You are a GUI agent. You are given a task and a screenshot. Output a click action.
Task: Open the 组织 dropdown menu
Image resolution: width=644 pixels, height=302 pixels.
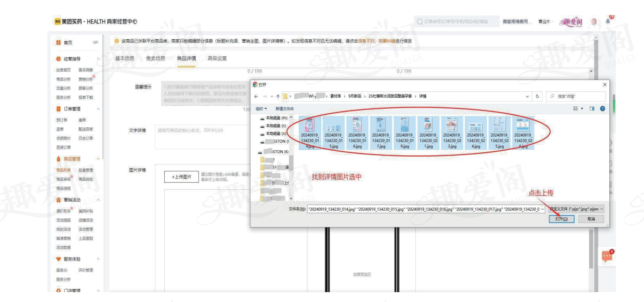pos(261,109)
